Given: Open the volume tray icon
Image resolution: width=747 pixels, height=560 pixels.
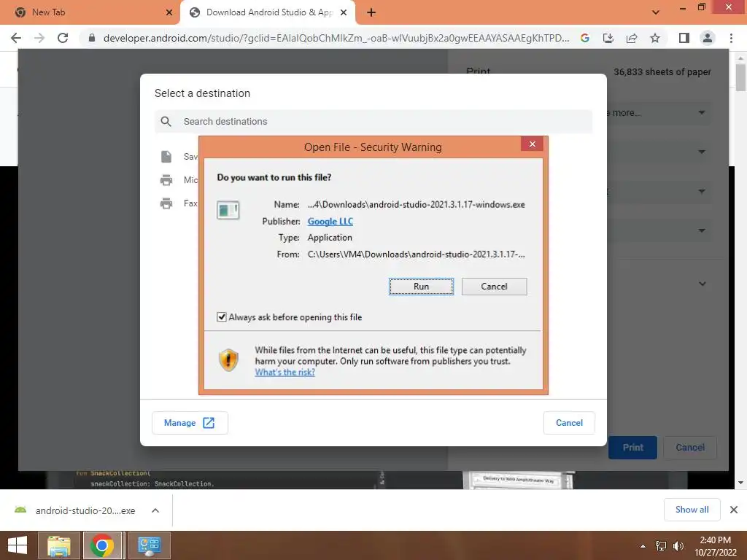Looking at the screenshot, I should click(678, 546).
